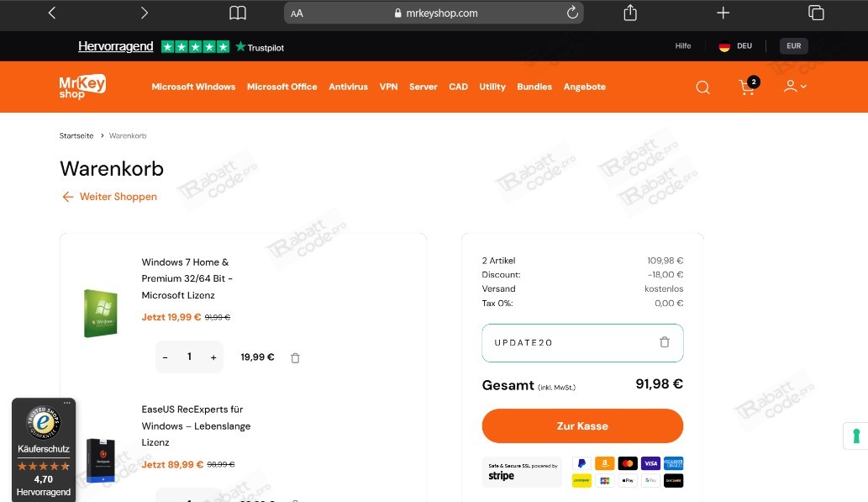Remove the UPDATE20 coupon with trash icon
The height and width of the screenshot is (502, 868).
[x=665, y=342]
